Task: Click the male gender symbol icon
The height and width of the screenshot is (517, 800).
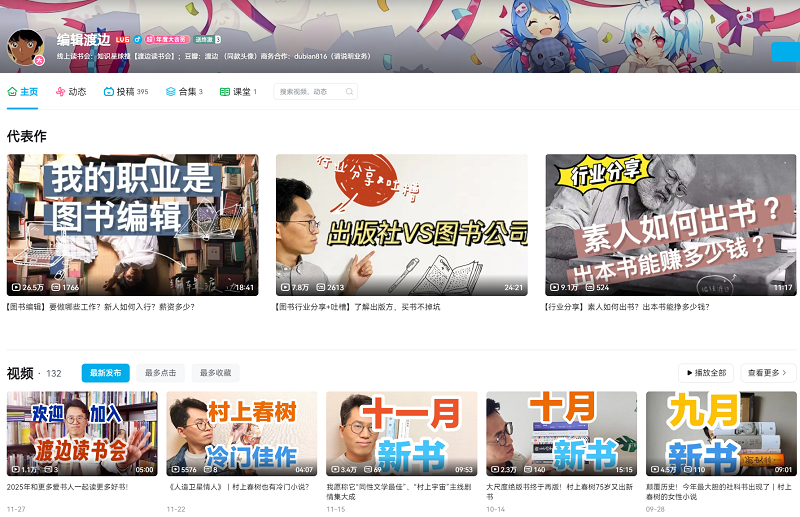Action: click(138, 39)
